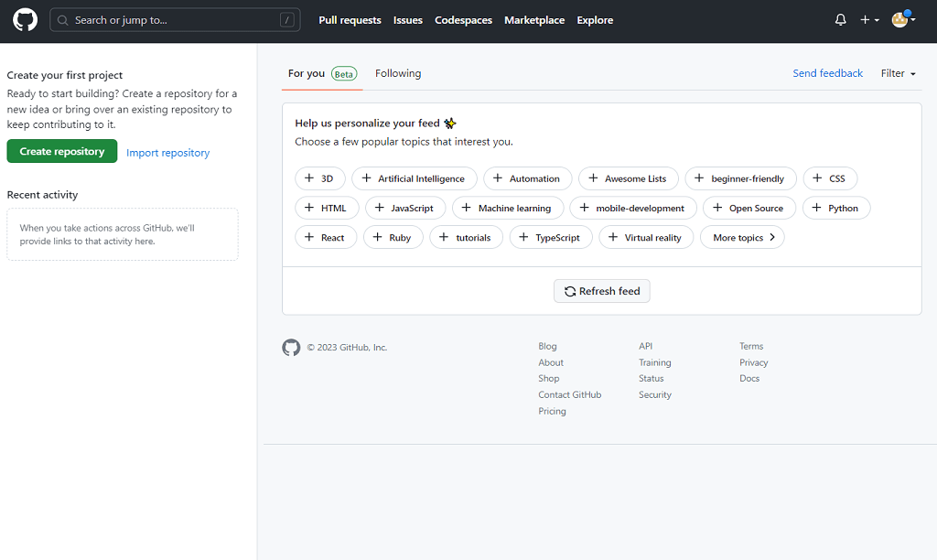Click the Beta label badge
This screenshot has height=560, width=937.
click(x=344, y=74)
